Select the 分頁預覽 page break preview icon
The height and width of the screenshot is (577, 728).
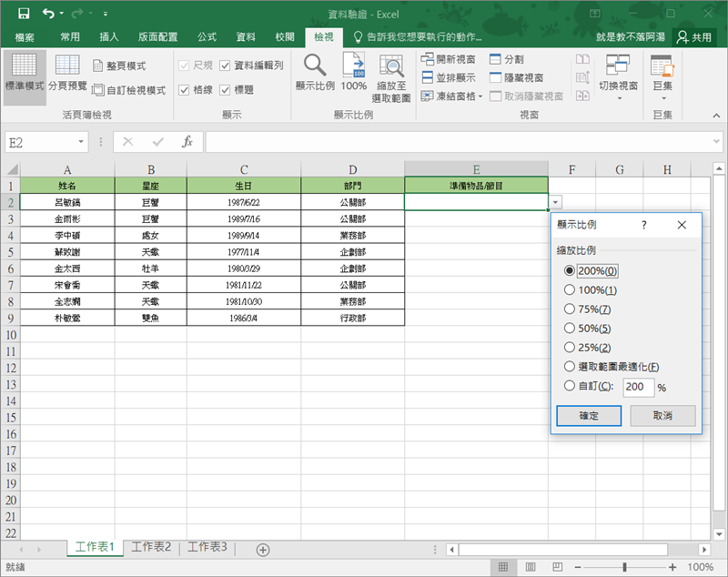coord(67,66)
